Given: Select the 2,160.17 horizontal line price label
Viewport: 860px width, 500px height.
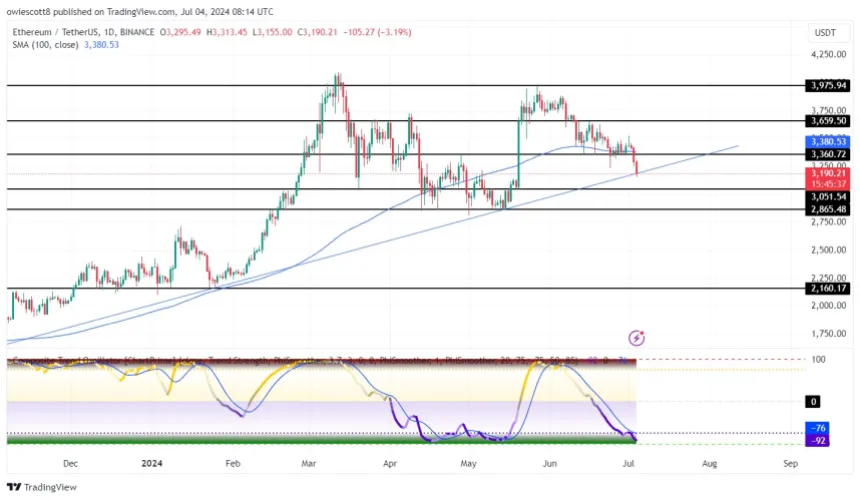Looking at the screenshot, I should [x=829, y=288].
